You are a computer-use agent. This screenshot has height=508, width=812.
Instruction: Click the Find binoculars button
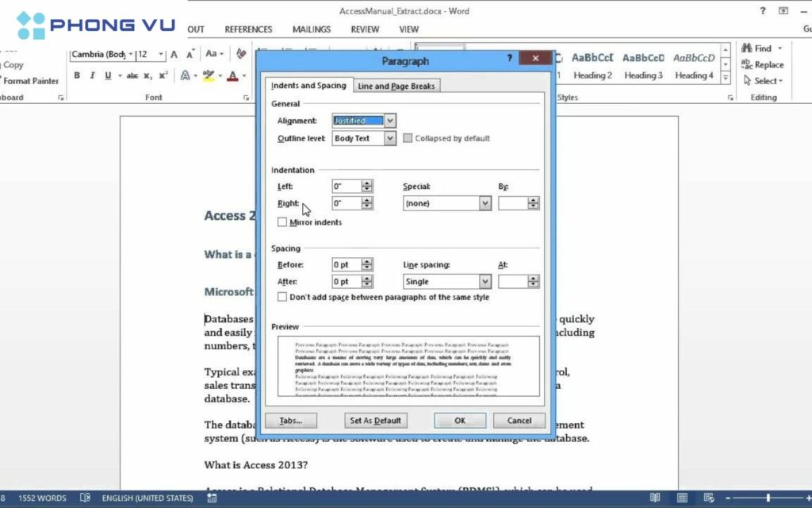(762, 48)
